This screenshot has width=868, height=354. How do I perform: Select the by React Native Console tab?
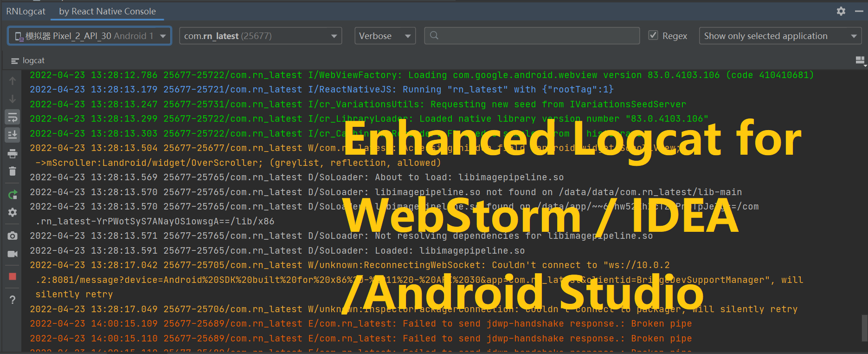coord(107,11)
